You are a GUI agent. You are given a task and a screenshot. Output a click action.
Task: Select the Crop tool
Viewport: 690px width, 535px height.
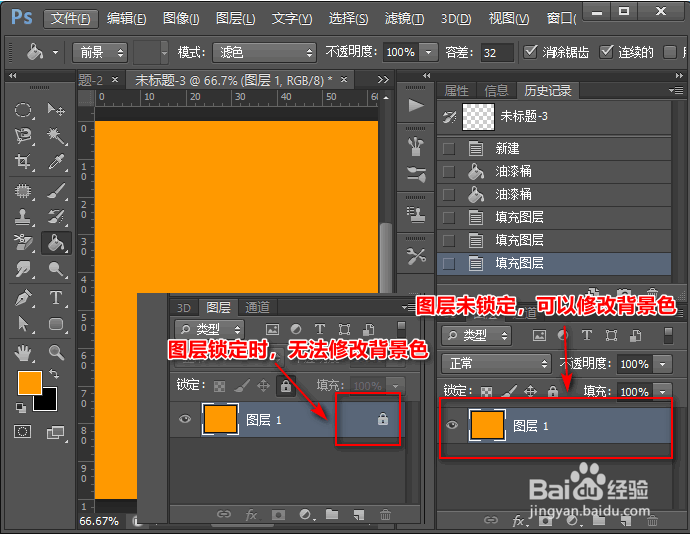click(23, 161)
